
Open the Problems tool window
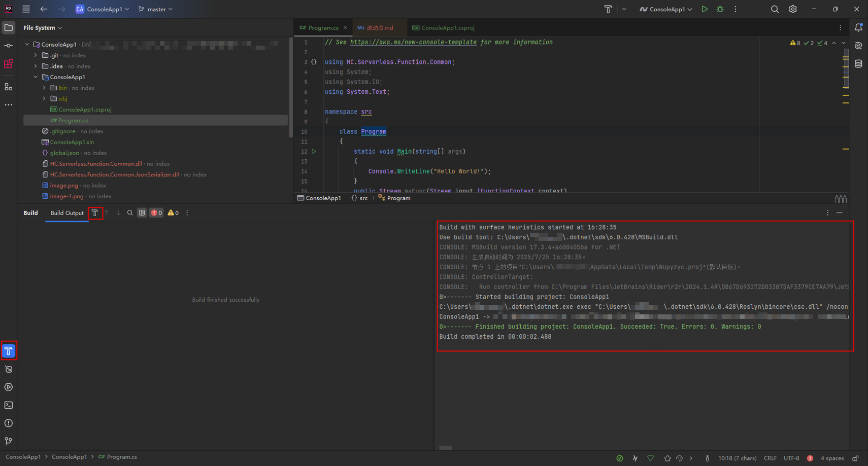tap(9, 423)
